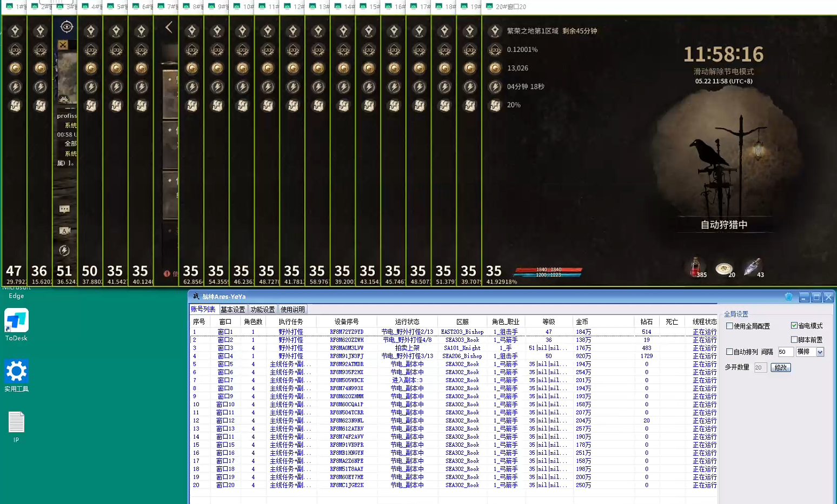Select the 窗口3 cell in account list

pyautogui.click(x=225, y=348)
